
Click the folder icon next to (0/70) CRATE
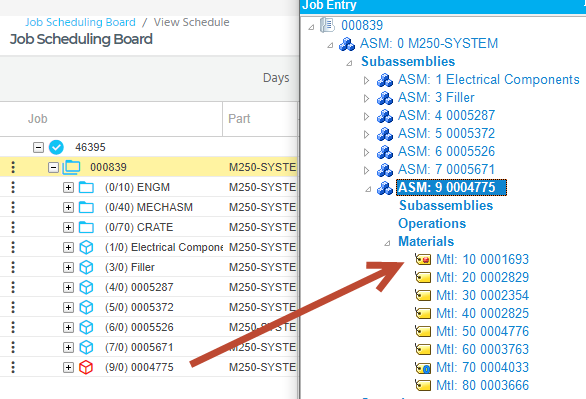point(86,227)
